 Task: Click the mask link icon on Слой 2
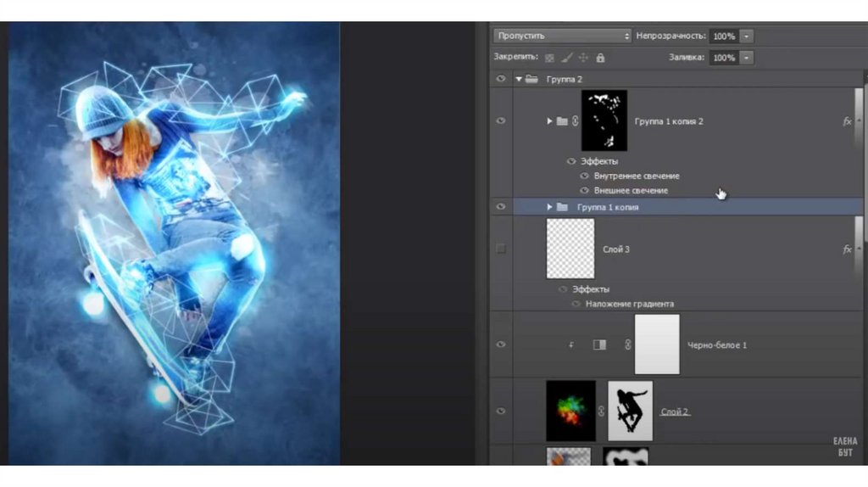[x=601, y=411]
